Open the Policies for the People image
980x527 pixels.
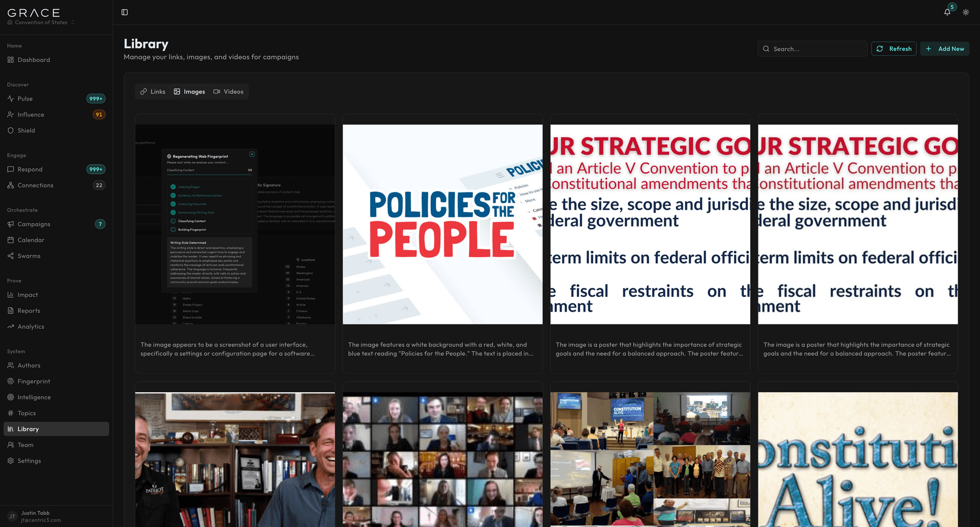click(443, 224)
